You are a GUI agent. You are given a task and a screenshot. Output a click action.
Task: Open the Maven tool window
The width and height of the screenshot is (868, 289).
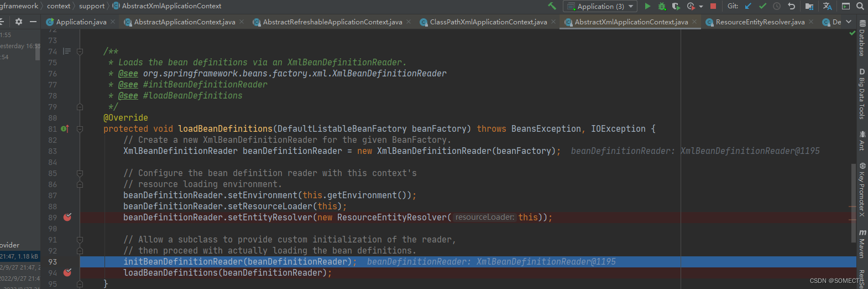(x=862, y=244)
